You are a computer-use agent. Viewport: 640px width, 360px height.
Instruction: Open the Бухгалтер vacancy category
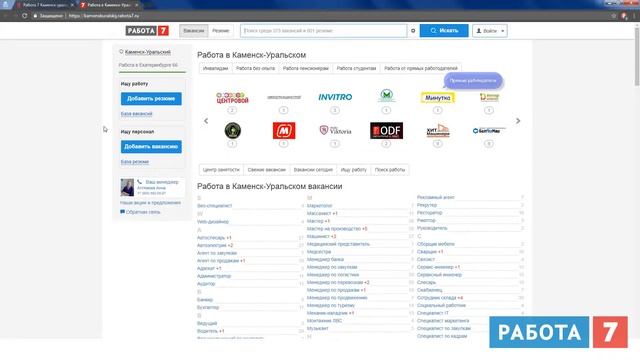click(x=208, y=307)
